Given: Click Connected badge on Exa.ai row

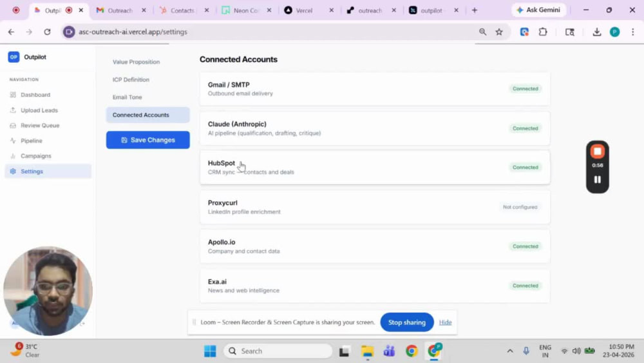Looking at the screenshot, I should (526, 286).
